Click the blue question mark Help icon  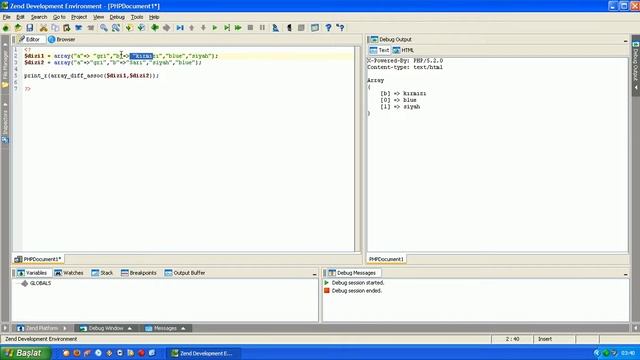coord(328,28)
